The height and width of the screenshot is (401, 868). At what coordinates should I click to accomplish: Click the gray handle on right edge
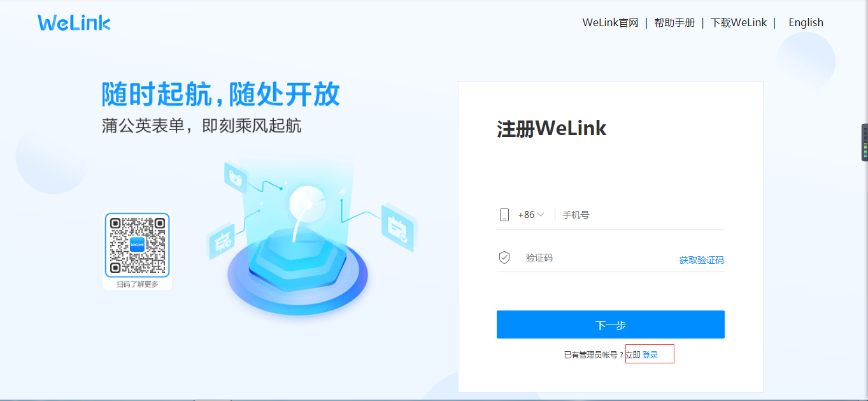coord(865,142)
